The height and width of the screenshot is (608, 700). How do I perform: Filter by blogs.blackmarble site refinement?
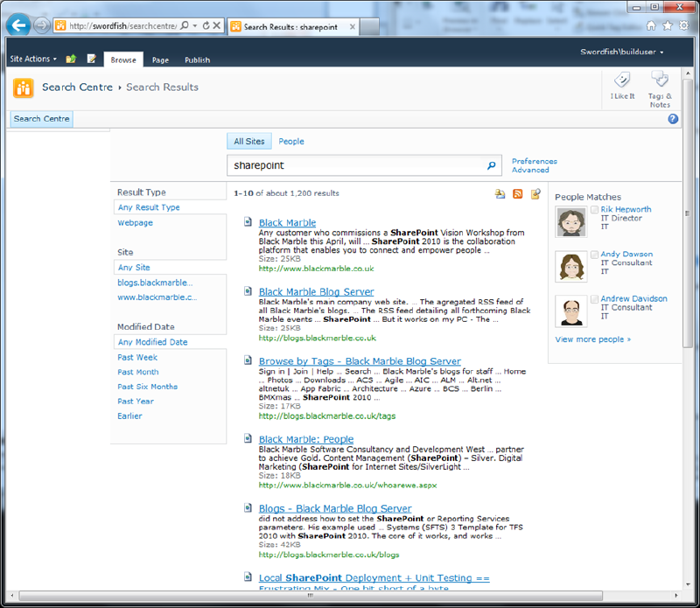tap(156, 283)
